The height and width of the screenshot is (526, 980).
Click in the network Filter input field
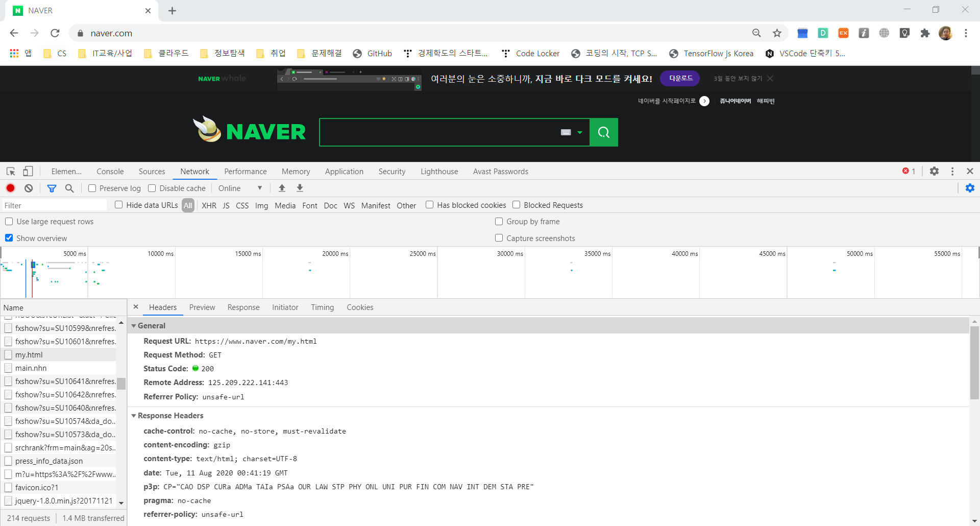[x=55, y=205]
